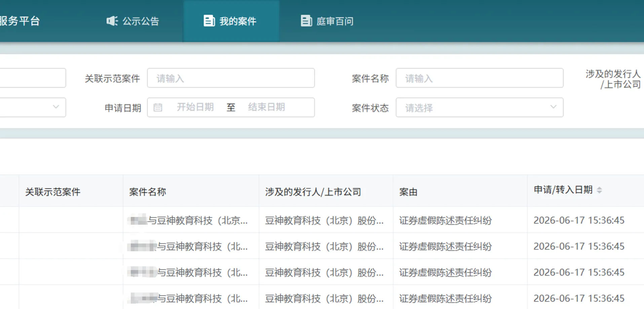The width and height of the screenshot is (644, 309).
Task: Click the 申请日期 filter label
Action: tap(123, 108)
